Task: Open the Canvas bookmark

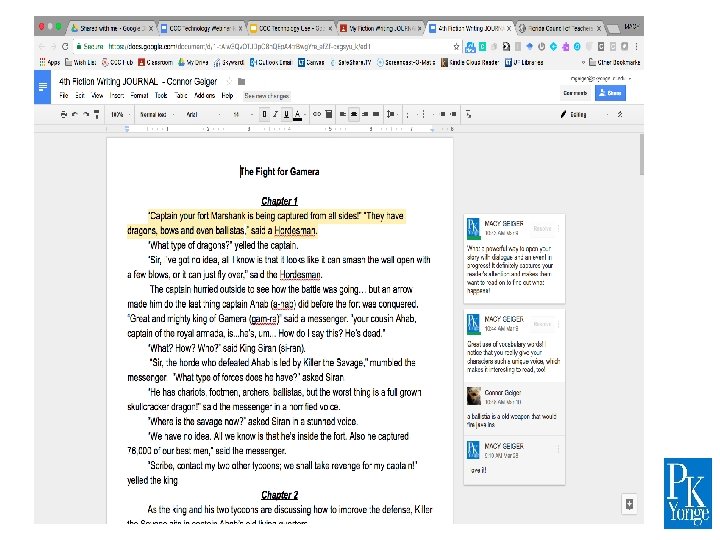Action: [311, 62]
